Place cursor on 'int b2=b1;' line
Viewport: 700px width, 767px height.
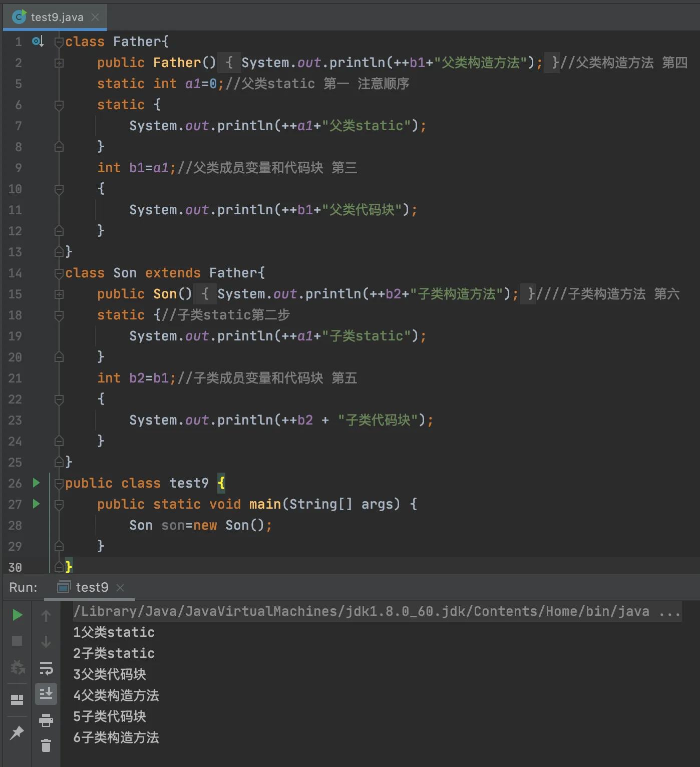click(136, 378)
